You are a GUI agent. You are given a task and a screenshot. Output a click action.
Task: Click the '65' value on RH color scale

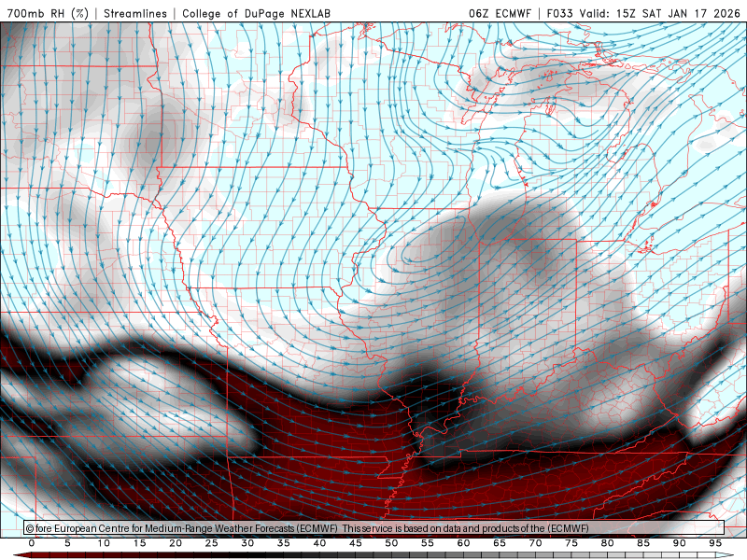coord(500,543)
